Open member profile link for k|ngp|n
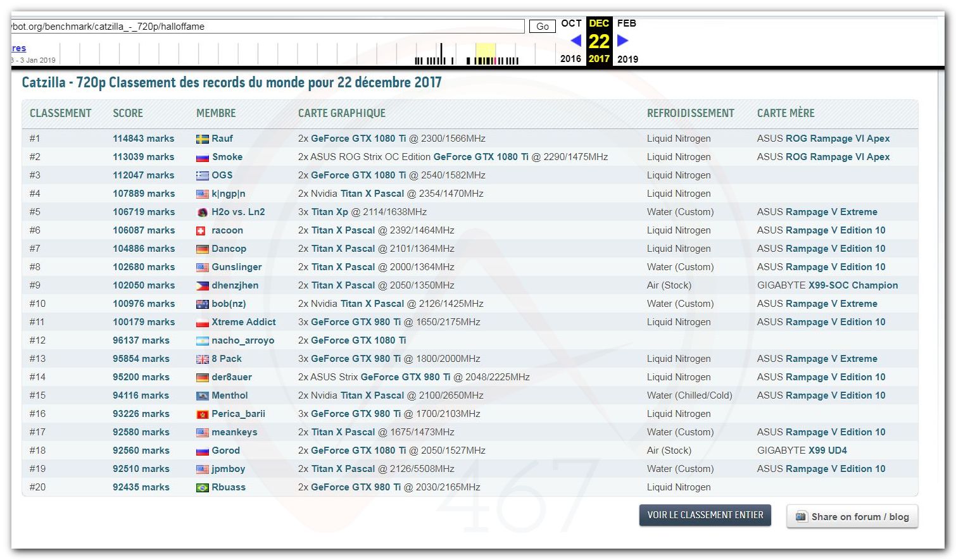Viewport: 956px width, 560px height. tap(229, 194)
